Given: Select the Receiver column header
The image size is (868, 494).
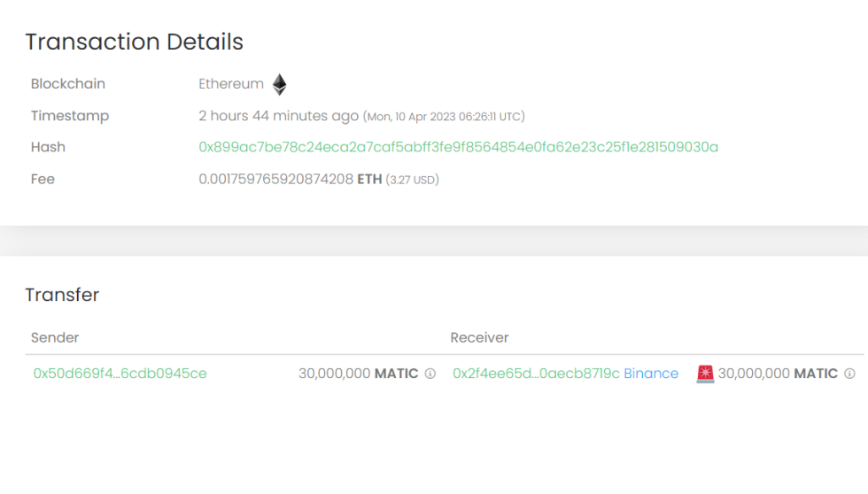Looking at the screenshot, I should (x=479, y=337).
